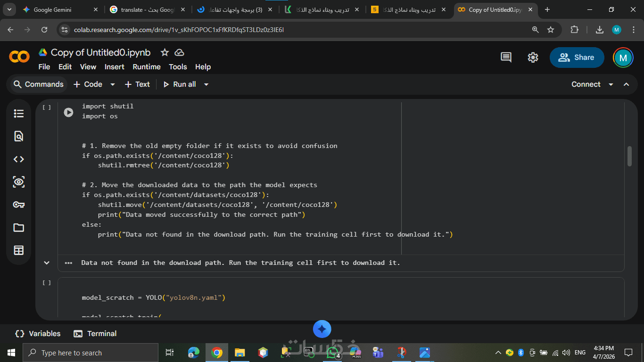The image size is (644, 362).
Task: Open Find and replace sidebar icon
Action: click(19, 136)
